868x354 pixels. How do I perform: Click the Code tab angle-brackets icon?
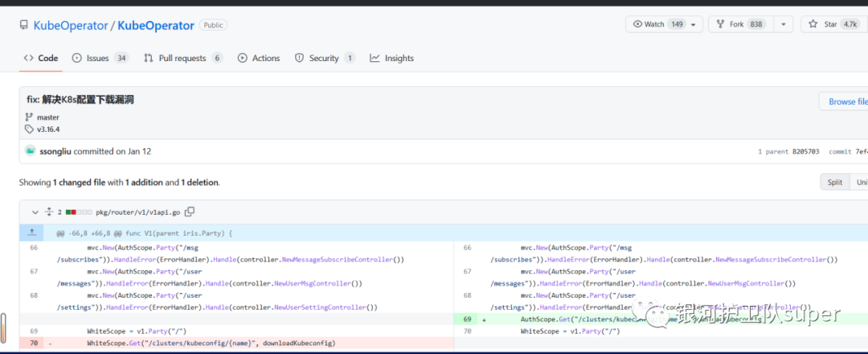(x=28, y=58)
